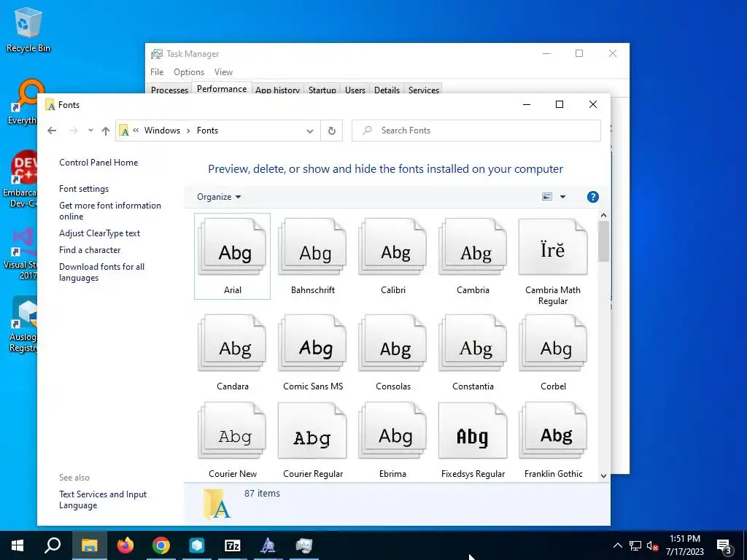The image size is (747, 560).
Task: Open the Options menu in Task Manager
Action: click(x=189, y=72)
